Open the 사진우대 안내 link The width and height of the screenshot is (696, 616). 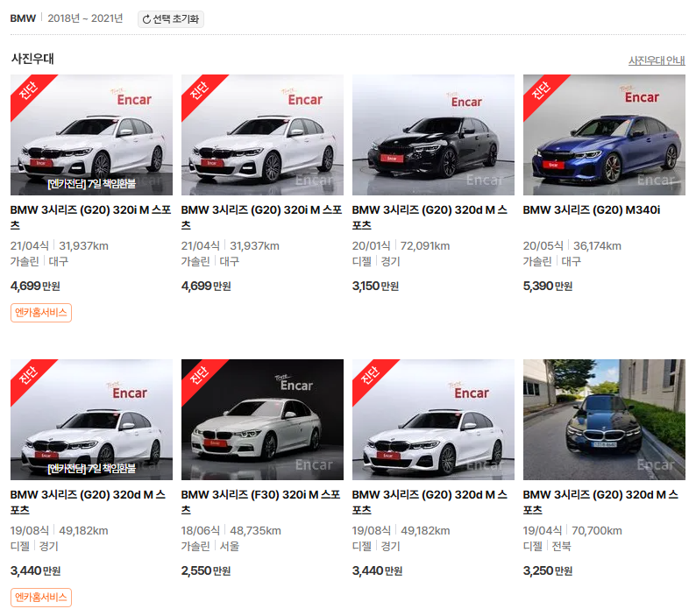pyautogui.click(x=657, y=60)
